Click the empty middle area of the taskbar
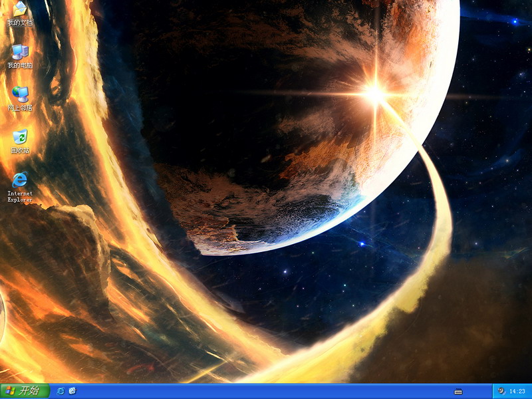The height and width of the screenshot is (399, 532). (x=266, y=391)
